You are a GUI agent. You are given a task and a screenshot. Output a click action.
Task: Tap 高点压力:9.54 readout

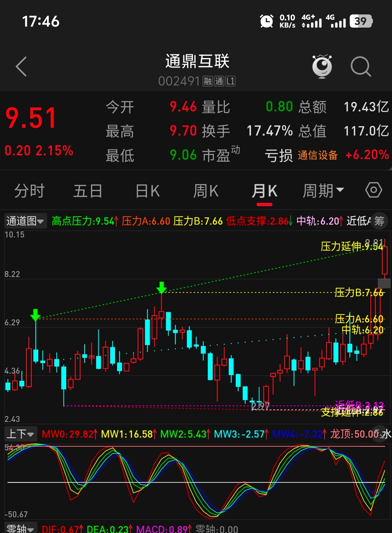[85, 221]
